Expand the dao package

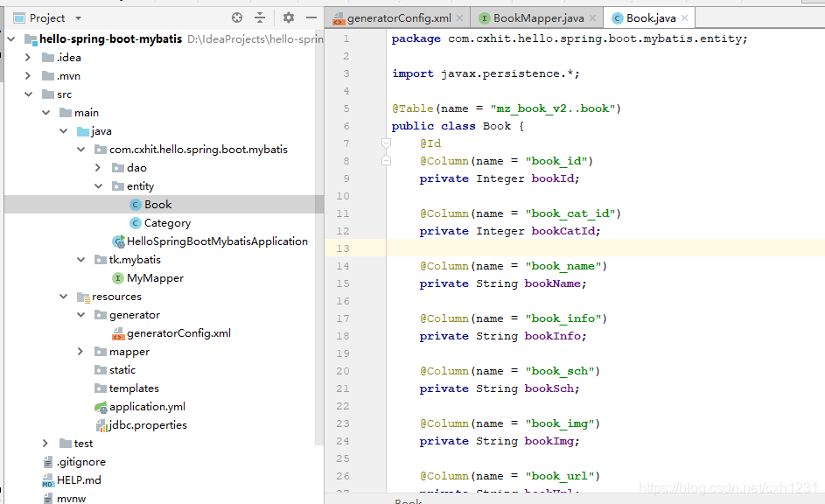click(98, 168)
